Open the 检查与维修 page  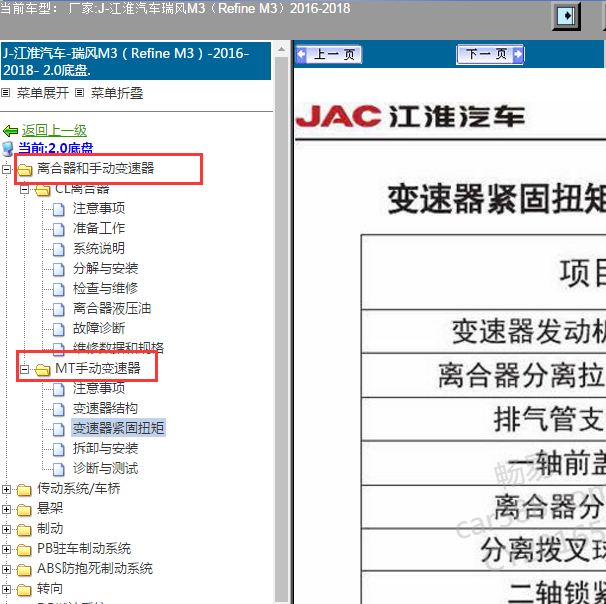pyautogui.click(x=106, y=288)
